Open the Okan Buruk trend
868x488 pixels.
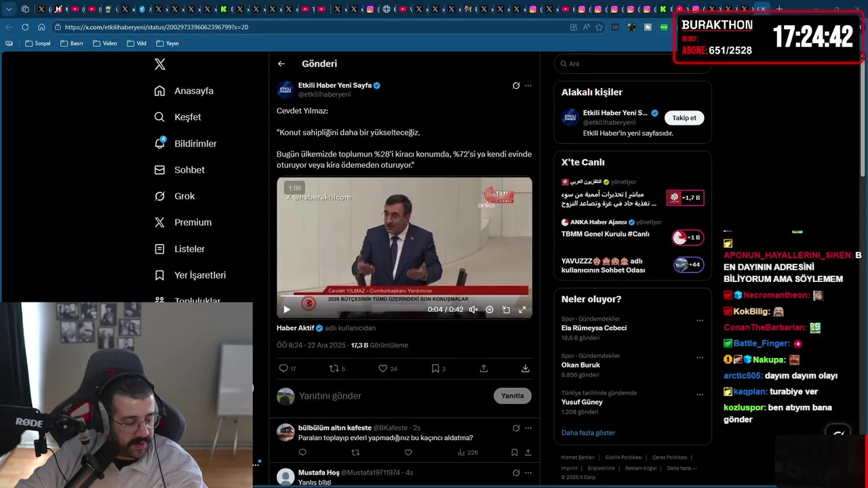pyautogui.click(x=580, y=365)
